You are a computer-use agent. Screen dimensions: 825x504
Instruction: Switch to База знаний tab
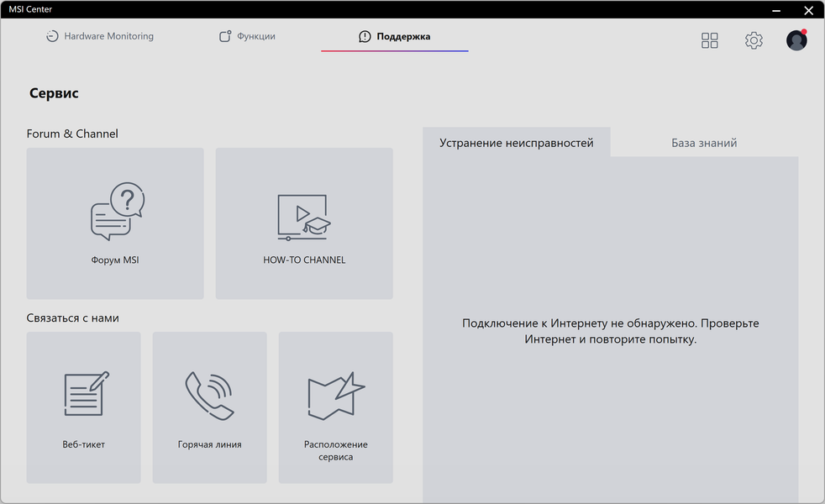(x=704, y=143)
